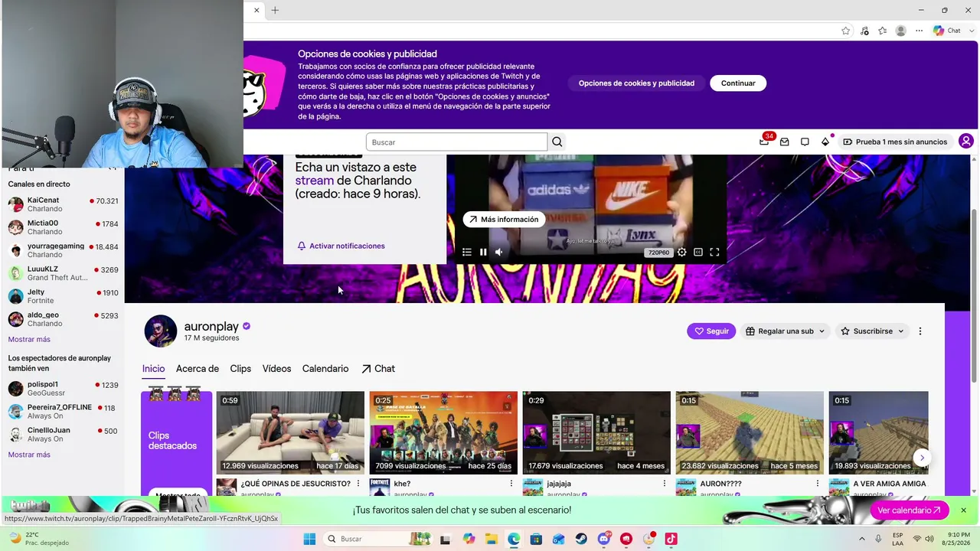This screenshot has height=551, width=980.
Task: Open the Windows Start menu
Action: click(x=309, y=539)
